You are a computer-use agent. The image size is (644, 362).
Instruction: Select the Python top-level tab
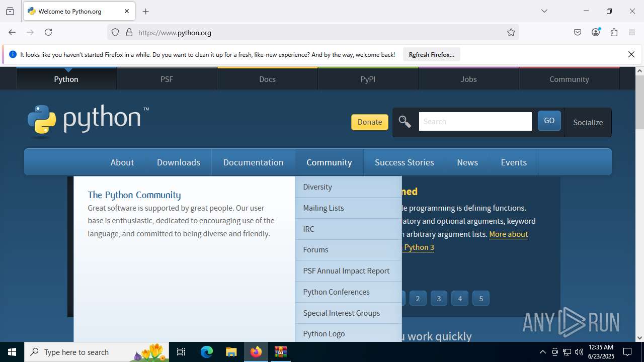(66, 79)
